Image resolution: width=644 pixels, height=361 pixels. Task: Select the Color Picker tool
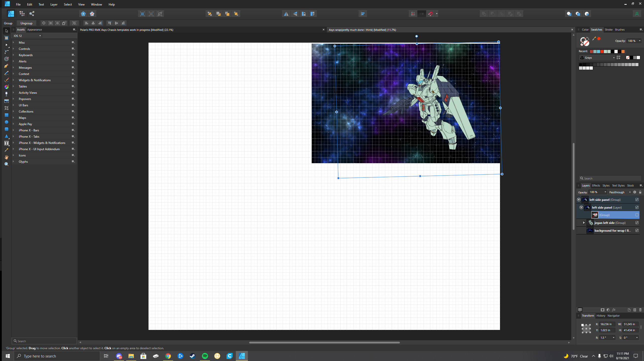[7, 150]
